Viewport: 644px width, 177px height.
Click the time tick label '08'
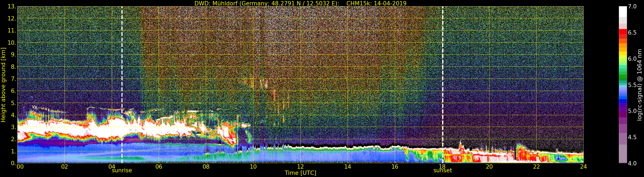[206, 167]
